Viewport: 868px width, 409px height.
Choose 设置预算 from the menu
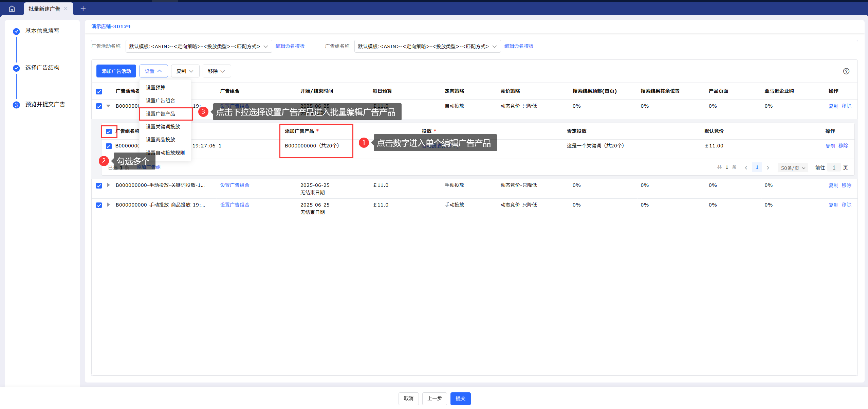pyautogui.click(x=165, y=88)
